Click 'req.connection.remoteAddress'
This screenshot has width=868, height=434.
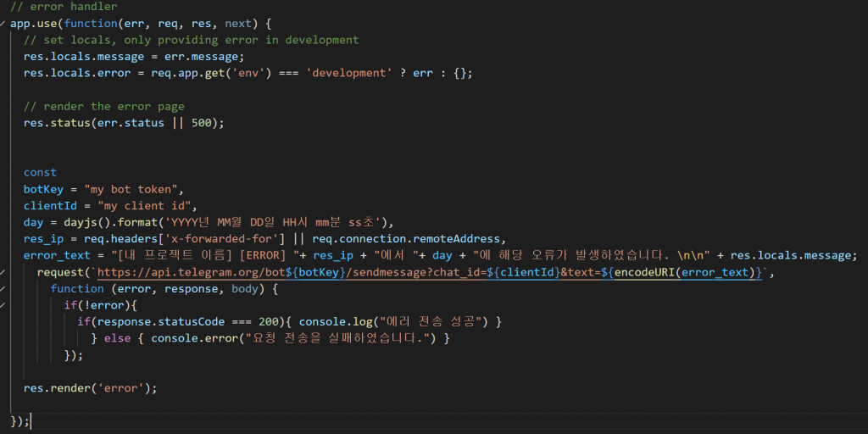[x=407, y=239]
